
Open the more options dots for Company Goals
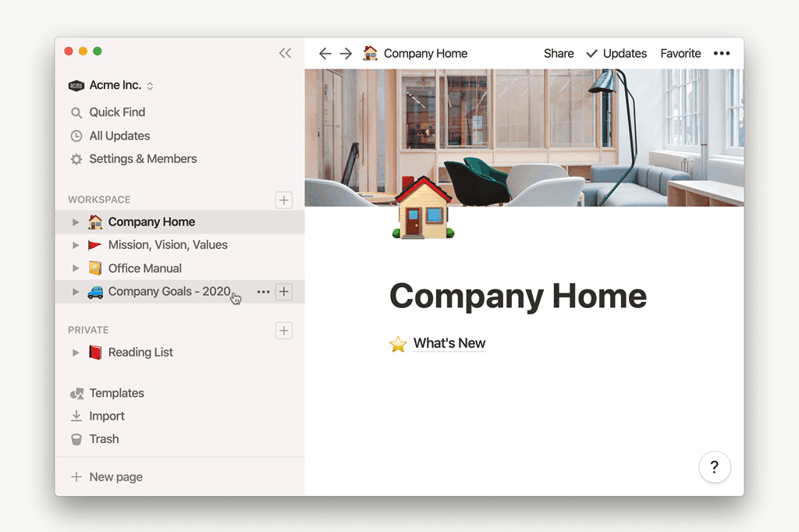pos(263,292)
